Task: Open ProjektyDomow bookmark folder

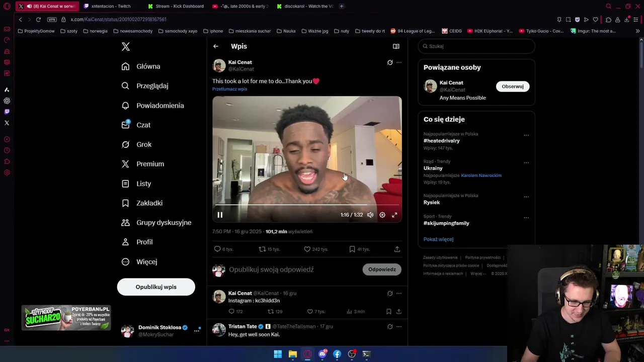Action: click(36, 31)
